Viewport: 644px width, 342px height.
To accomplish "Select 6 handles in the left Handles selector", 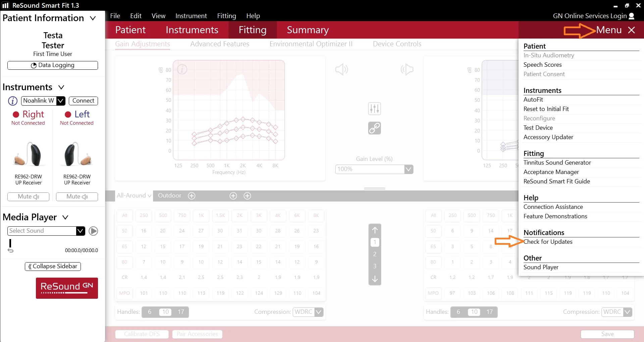I will click(150, 312).
